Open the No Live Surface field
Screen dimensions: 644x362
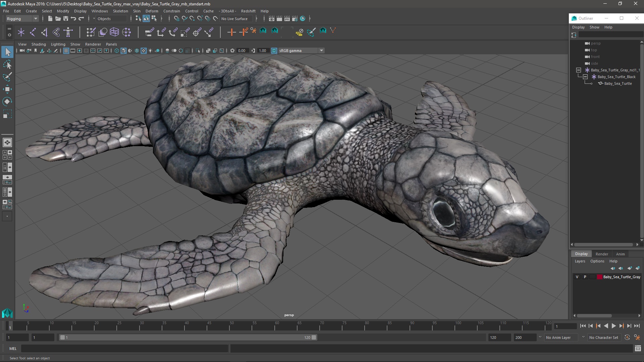[236, 19]
